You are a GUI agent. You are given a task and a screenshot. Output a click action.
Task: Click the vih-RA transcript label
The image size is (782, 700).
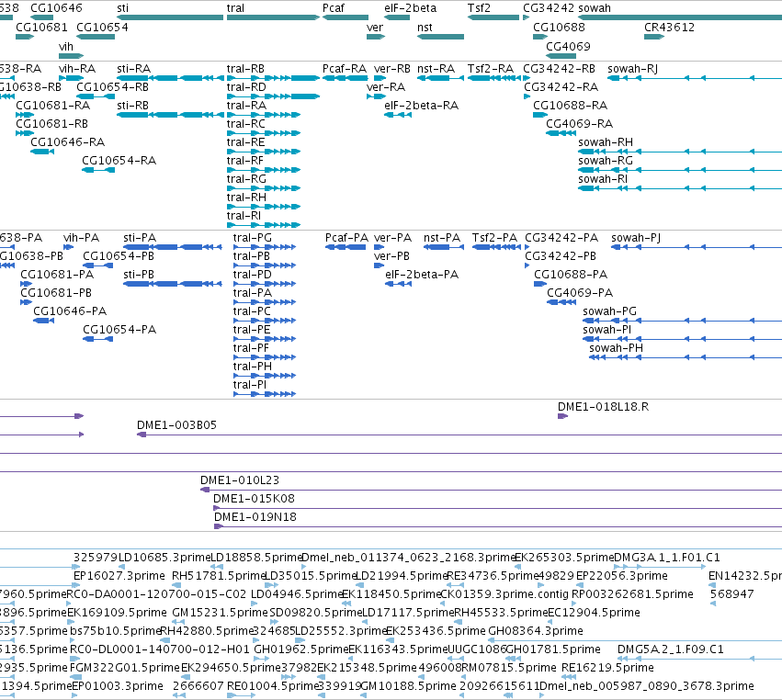point(77,69)
